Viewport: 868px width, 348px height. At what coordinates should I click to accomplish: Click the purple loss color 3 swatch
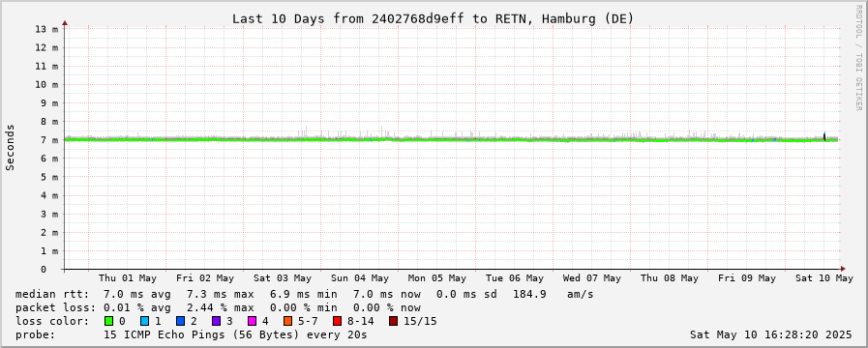[216, 321]
